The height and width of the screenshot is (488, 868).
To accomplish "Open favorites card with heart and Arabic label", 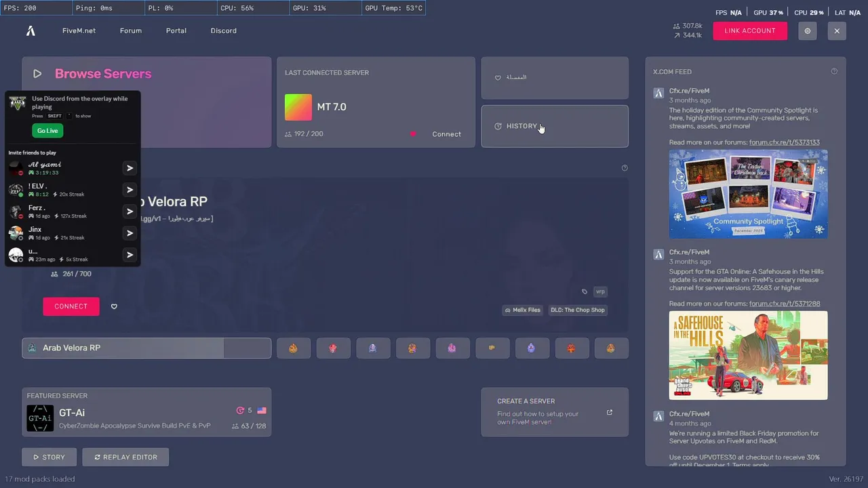I will coord(555,77).
